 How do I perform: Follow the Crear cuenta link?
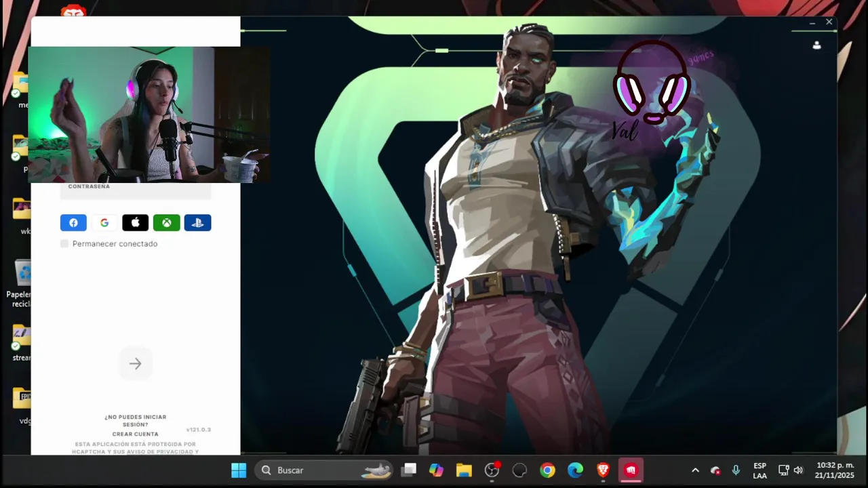click(136, 434)
